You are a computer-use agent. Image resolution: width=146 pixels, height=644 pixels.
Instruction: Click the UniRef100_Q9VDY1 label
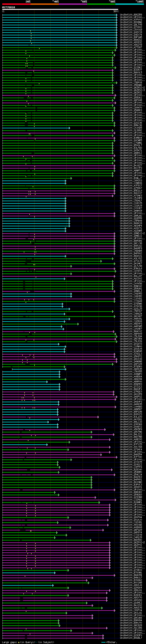(131, 487)
